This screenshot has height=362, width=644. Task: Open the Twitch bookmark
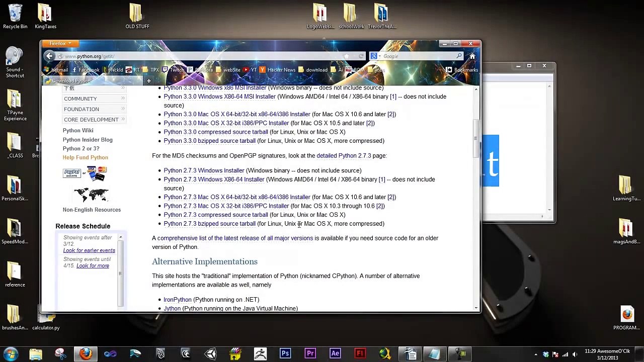(173, 70)
